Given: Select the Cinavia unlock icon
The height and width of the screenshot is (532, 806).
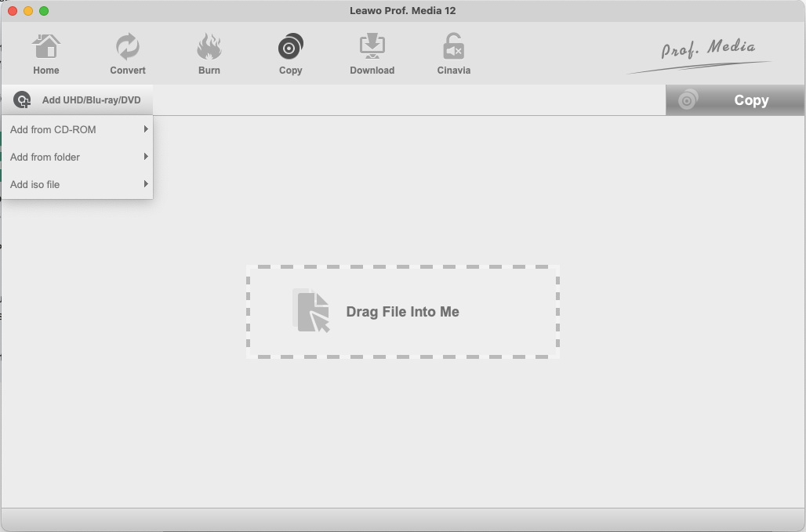Looking at the screenshot, I should coord(453,46).
